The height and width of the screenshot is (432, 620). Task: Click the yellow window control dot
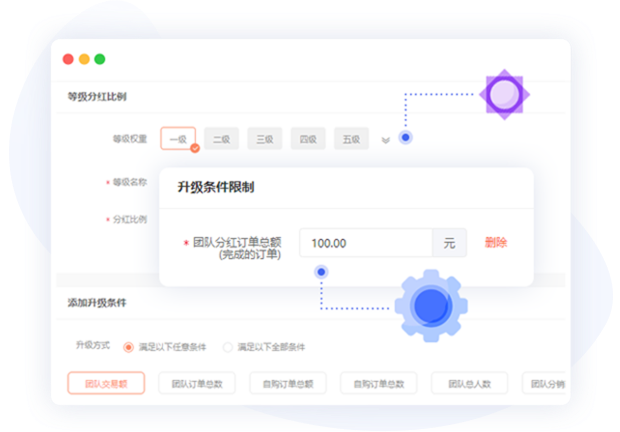(x=84, y=59)
